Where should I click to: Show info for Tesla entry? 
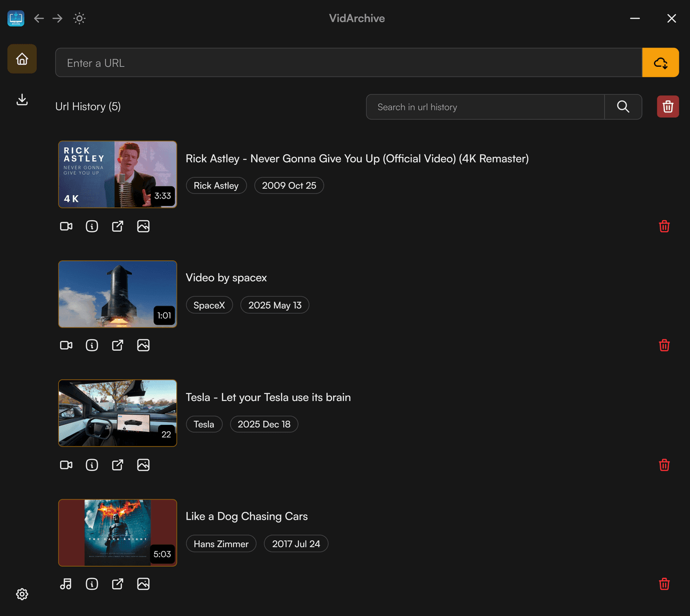click(92, 465)
